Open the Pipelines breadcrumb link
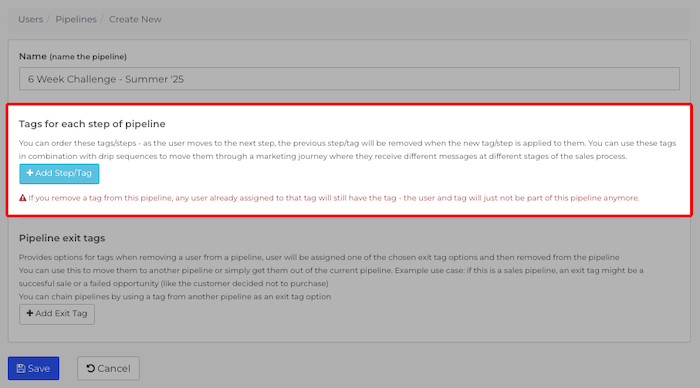The width and height of the screenshot is (700, 388). [76, 19]
